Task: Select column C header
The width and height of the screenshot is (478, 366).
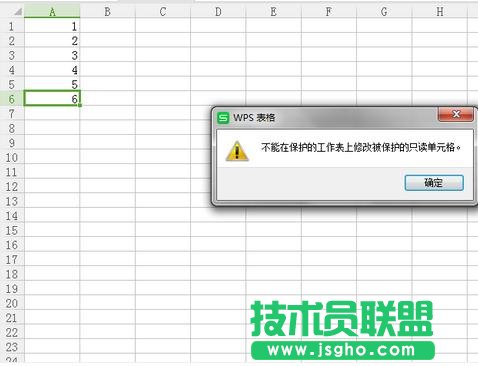Action: coord(163,12)
